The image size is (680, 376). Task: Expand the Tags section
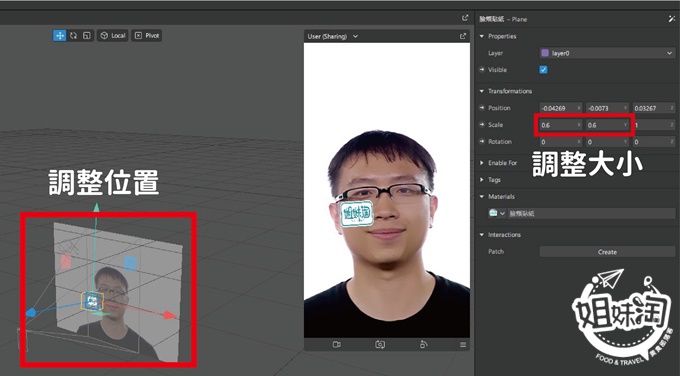click(481, 180)
